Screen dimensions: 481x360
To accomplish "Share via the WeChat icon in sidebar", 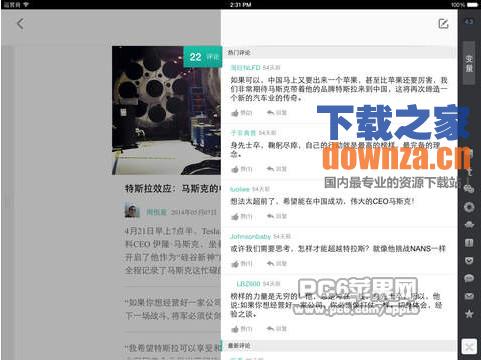I will (469, 189).
